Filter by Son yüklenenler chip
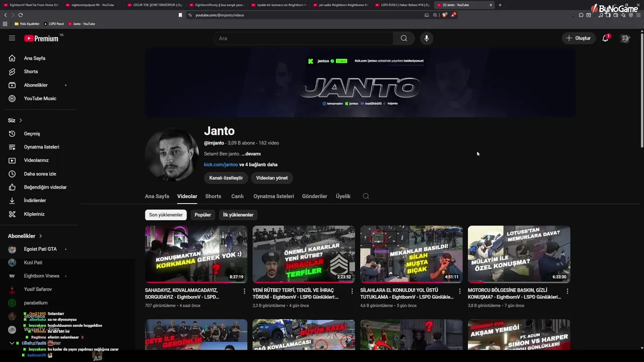 point(166,215)
